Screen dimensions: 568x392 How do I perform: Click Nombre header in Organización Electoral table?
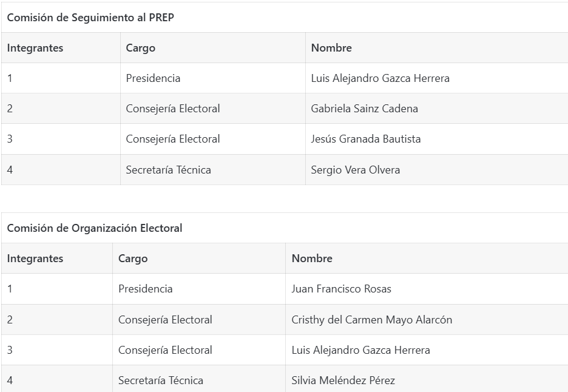(x=312, y=259)
